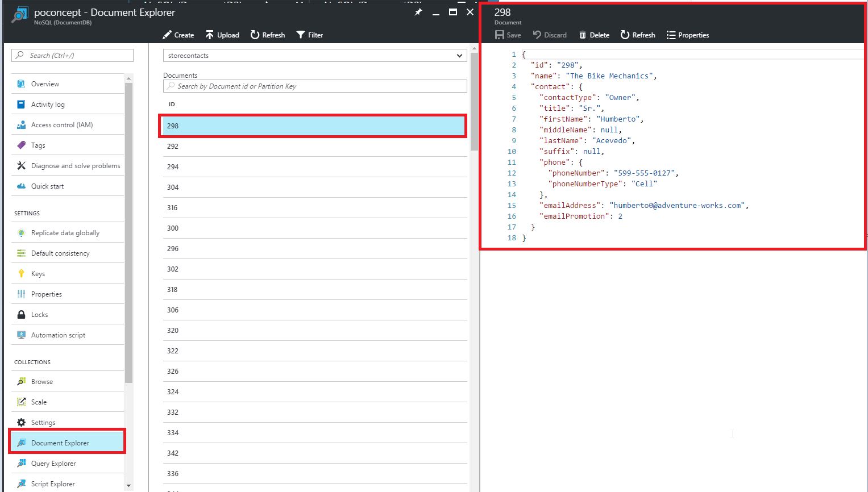Click the Upload button label

[x=228, y=35]
